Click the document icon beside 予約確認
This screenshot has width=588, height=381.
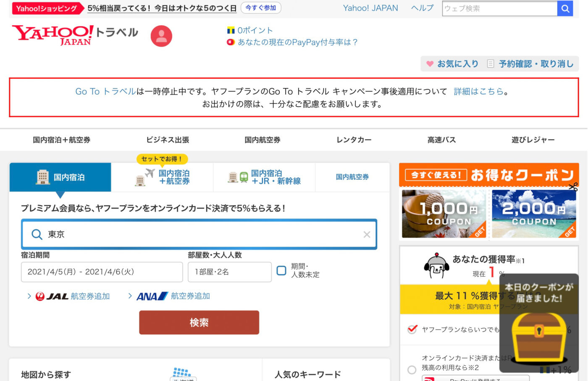(490, 64)
